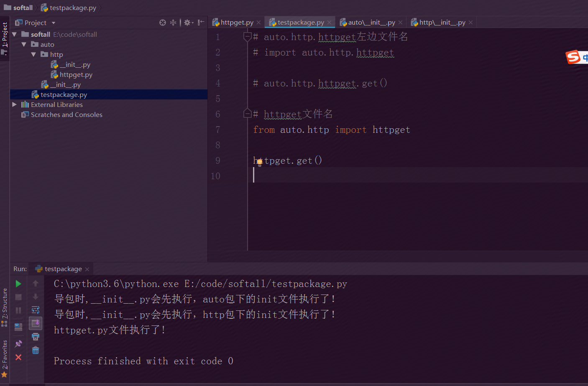Click the print icon in Run panel
The height and width of the screenshot is (386, 588).
36,337
